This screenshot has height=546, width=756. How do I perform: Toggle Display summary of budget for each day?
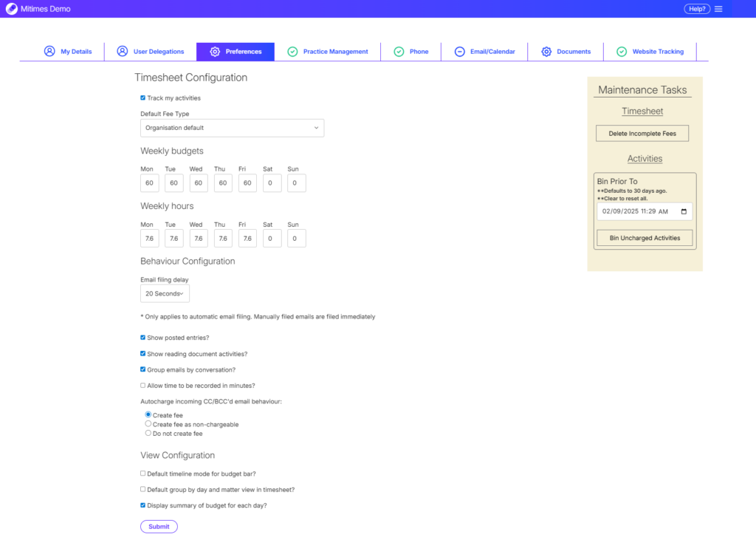click(x=143, y=505)
